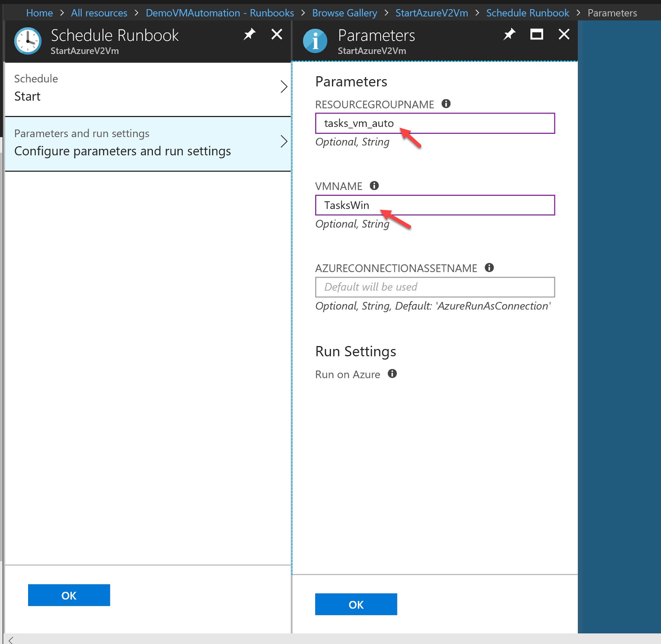Click OK on the Schedule Runbook blade
Viewport: 661px width, 644px height.
(x=69, y=595)
